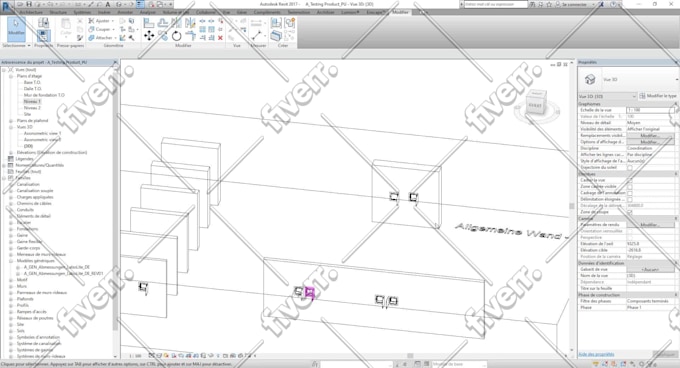Select Axonometric view 1 in the browser

tap(42, 134)
